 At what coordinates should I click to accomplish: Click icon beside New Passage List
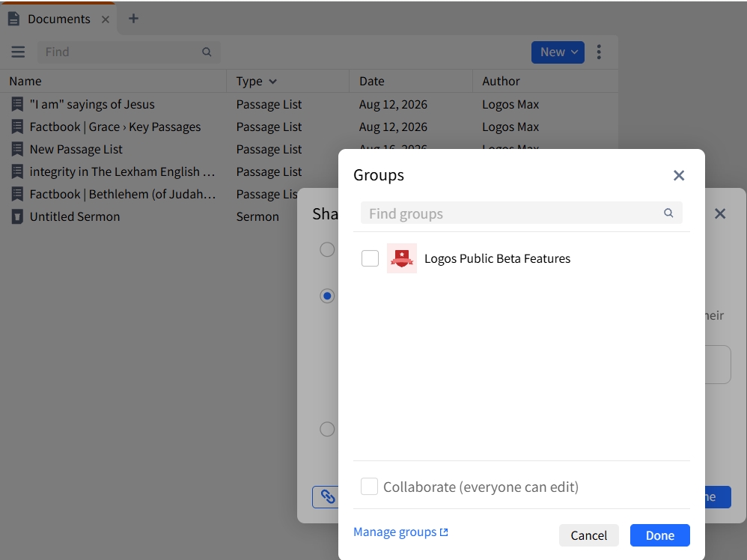[17, 149]
